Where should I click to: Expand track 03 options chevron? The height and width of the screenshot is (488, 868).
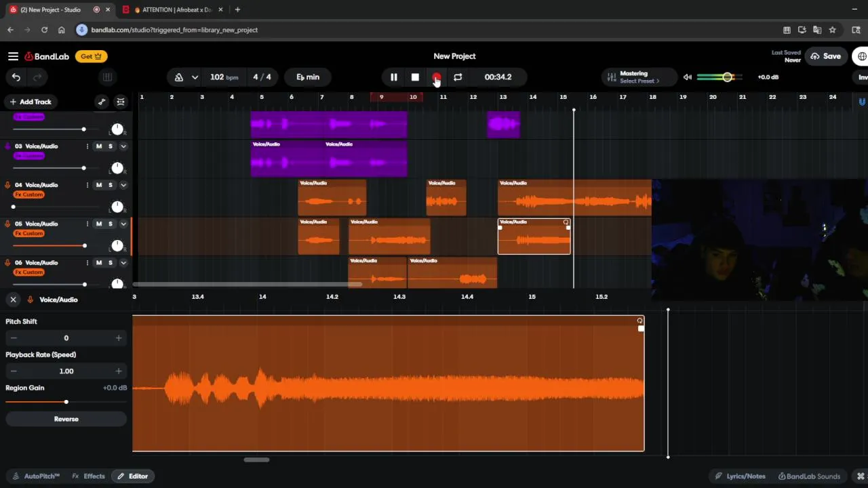pyautogui.click(x=123, y=146)
